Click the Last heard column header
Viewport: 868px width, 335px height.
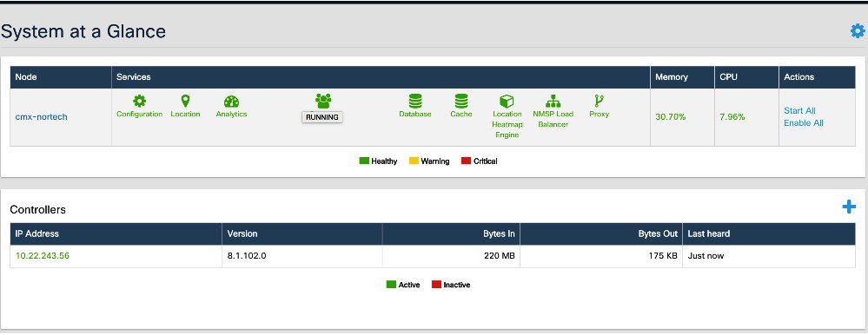pyautogui.click(x=769, y=233)
